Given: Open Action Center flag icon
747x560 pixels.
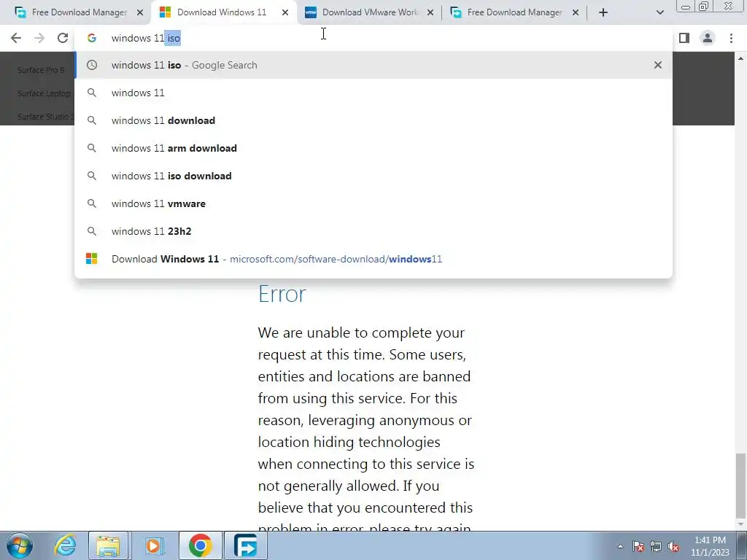Looking at the screenshot, I should pyautogui.click(x=638, y=546).
